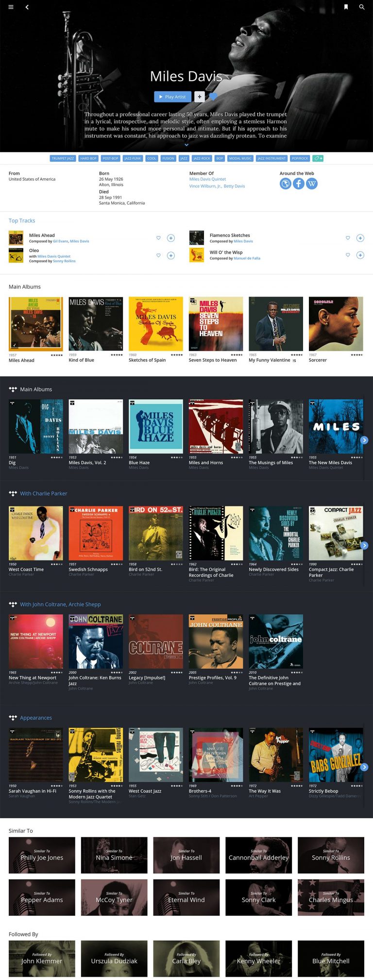Favorite the Miles Ahead track
This screenshot has height=980, width=373.
158,238
